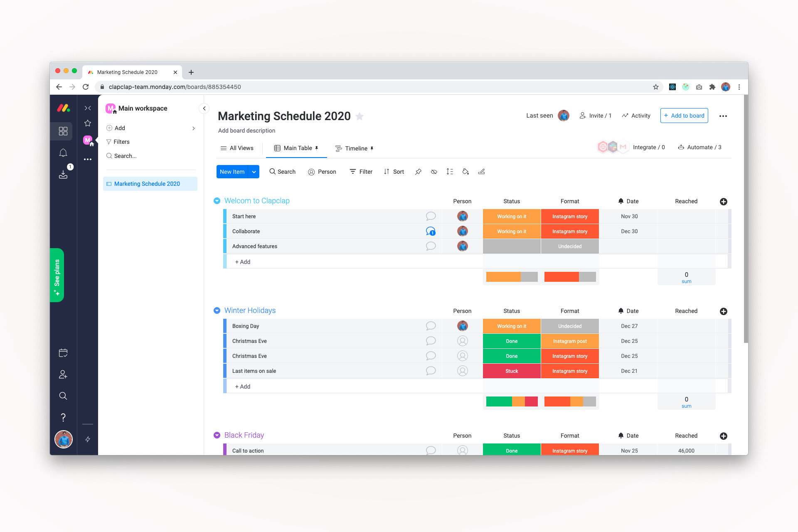798x532 pixels.
Task: Open the inbox download icon
Action: coord(63,174)
